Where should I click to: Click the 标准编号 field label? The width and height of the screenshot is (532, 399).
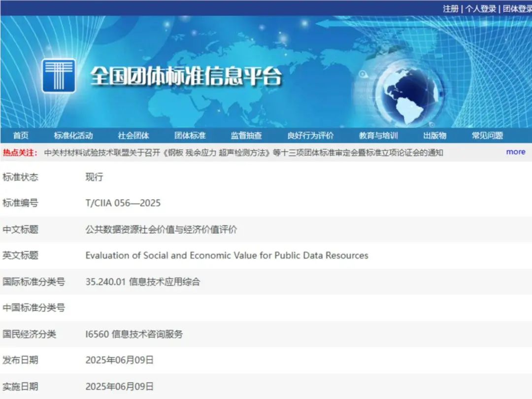(20, 203)
